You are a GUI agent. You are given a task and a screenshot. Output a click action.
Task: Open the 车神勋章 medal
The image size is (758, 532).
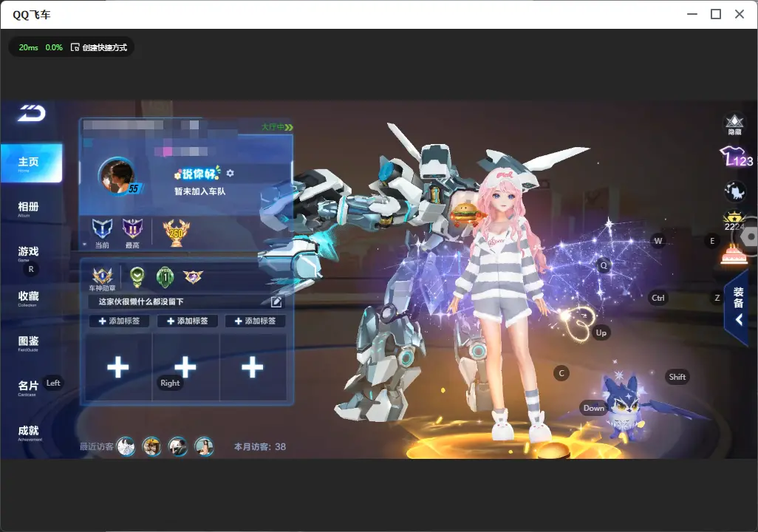point(103,279)
